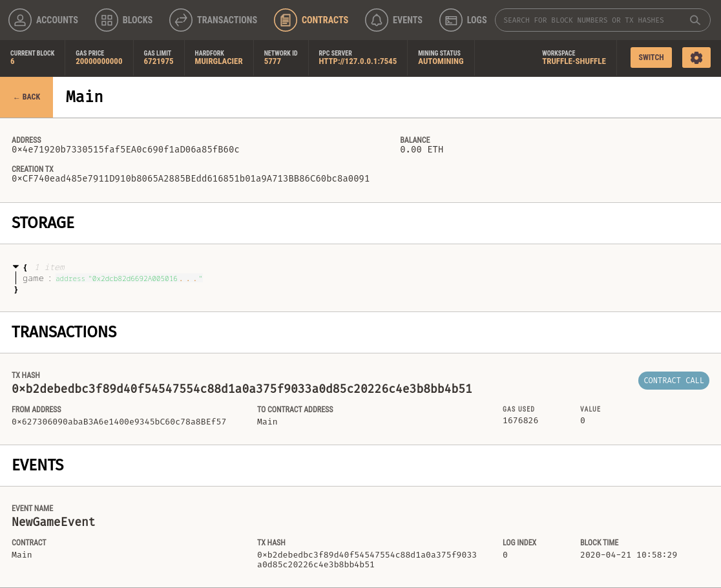721x588 pixels.
Task: Click the Contract Call badge
Action: 674,381
